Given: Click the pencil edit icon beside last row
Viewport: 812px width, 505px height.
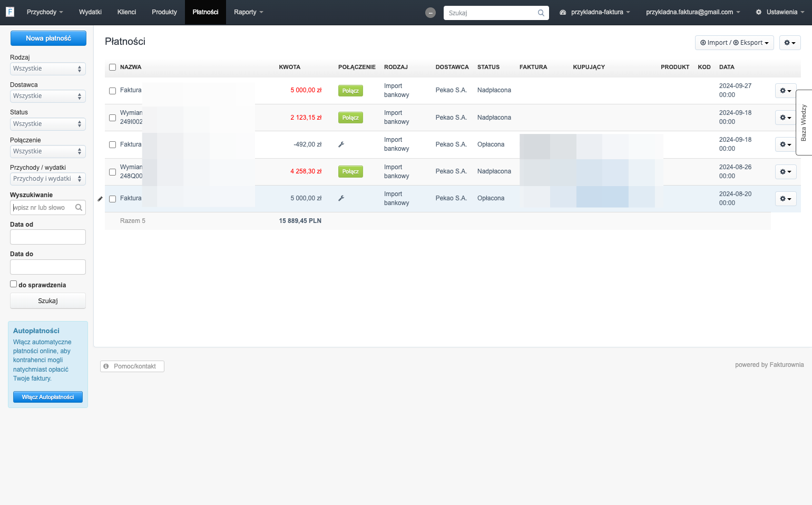Looking at the screenshot, I should point(100,199).
